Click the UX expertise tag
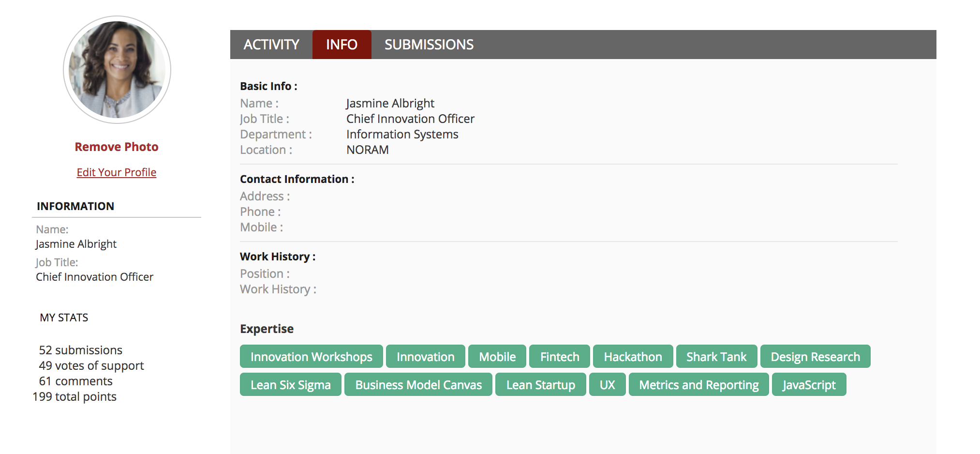The height and width of the screenshot is (454, 980). 608,385
